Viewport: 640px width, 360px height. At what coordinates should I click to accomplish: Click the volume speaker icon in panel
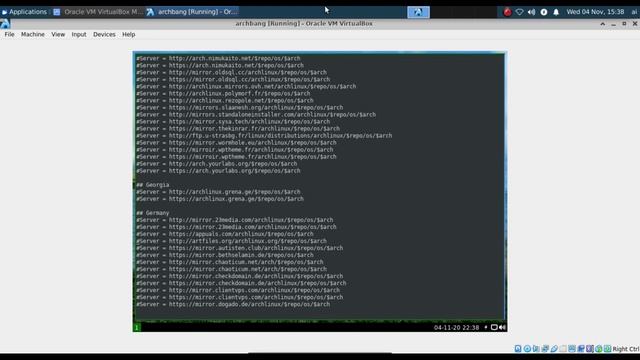coord(531,12)
